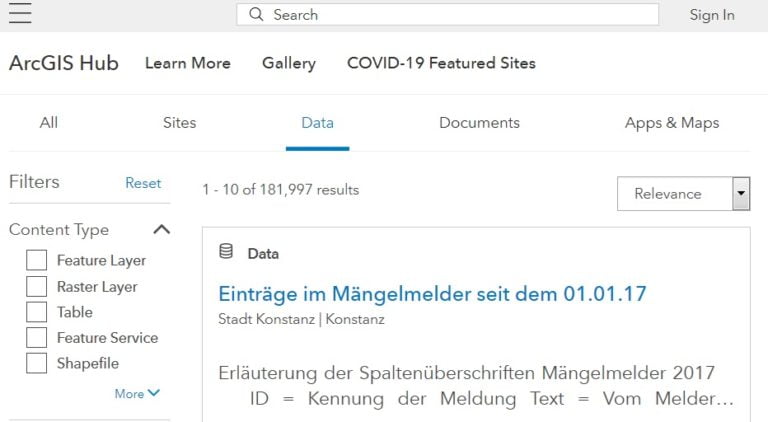Screen dimensions: 768x422
Task: Collapse the Content Type filter section
Action: [x=161, y=229]
